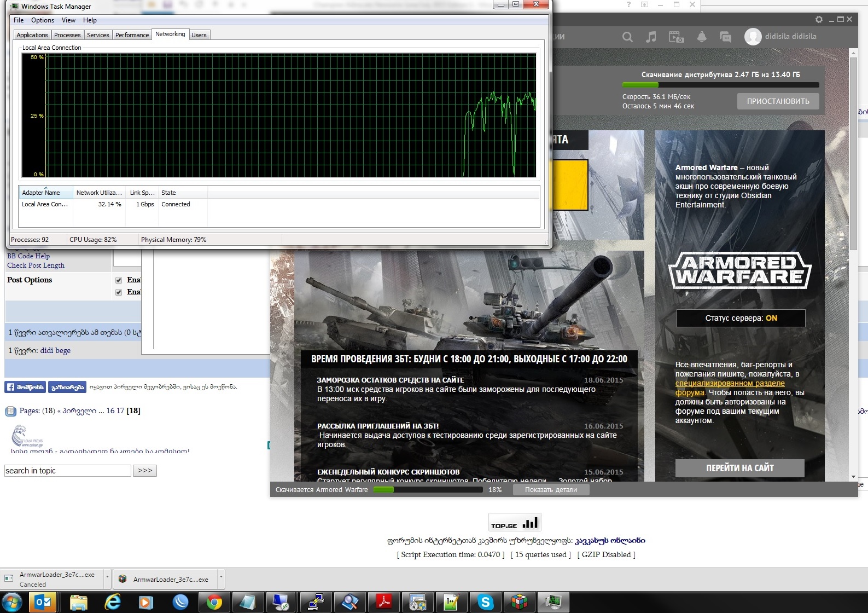Open Skype from the taskbar
Image resolution: width=868 pixels, height=613 pixels.
485,602
